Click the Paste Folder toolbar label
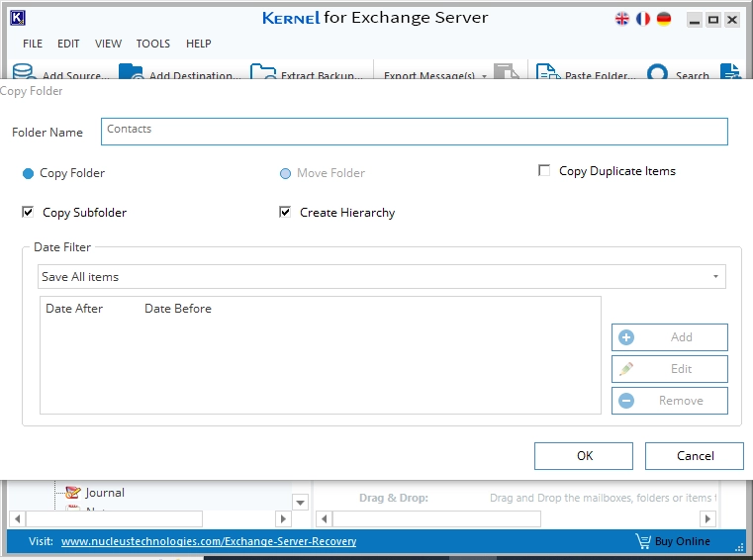Viewport: 753px width, 560px height. pos(601,75)
